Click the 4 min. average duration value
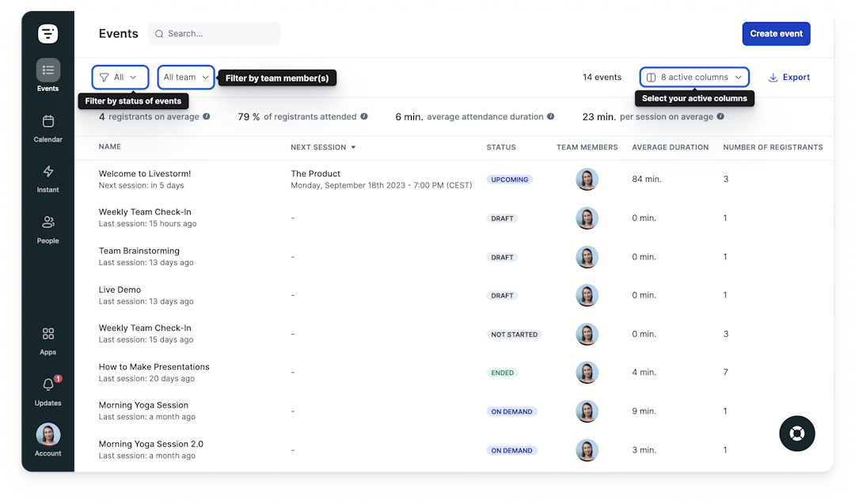 pyautogui.click(x=644, y=373)
